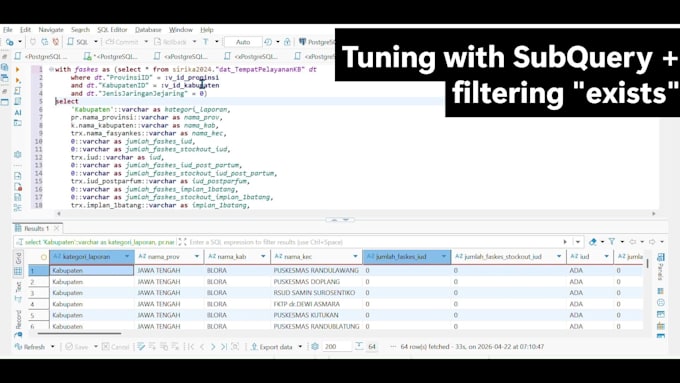Open the nama_kab column filter dropdown
680x383 pixels.
click(263, 257)
